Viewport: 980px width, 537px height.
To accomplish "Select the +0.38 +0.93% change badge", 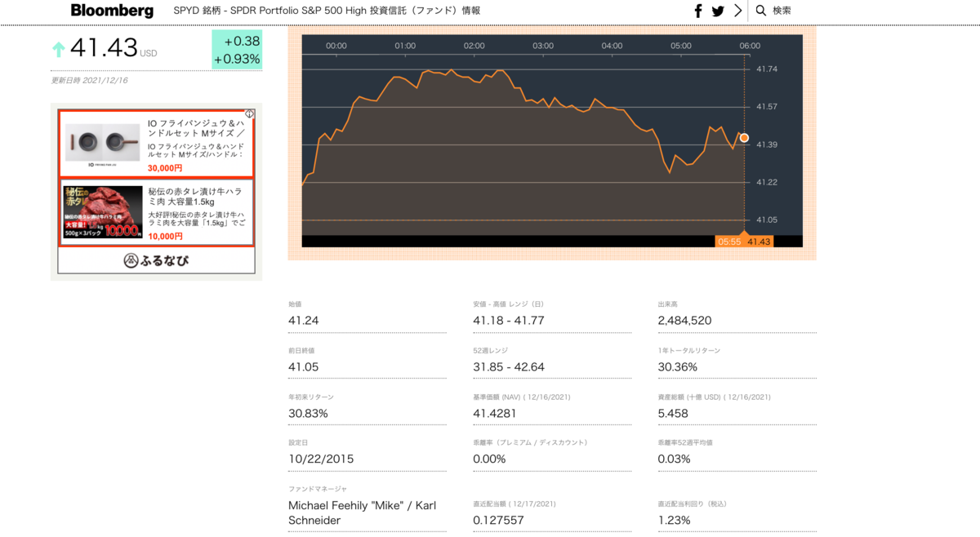I will (237, 50).
